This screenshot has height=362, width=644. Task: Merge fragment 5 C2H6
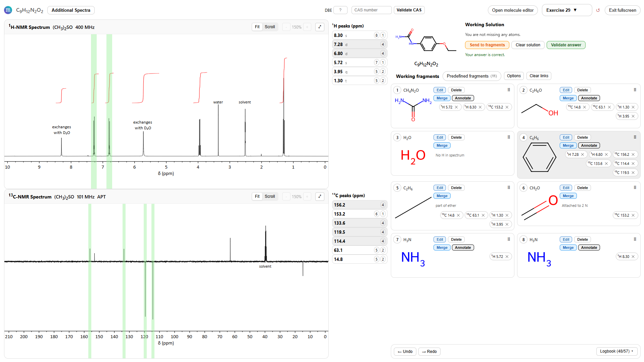[x=442, y=196]
